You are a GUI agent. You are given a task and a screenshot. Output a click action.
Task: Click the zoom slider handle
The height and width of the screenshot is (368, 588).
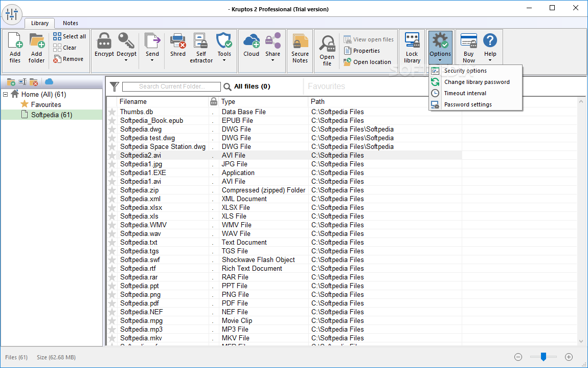point(544,357)
